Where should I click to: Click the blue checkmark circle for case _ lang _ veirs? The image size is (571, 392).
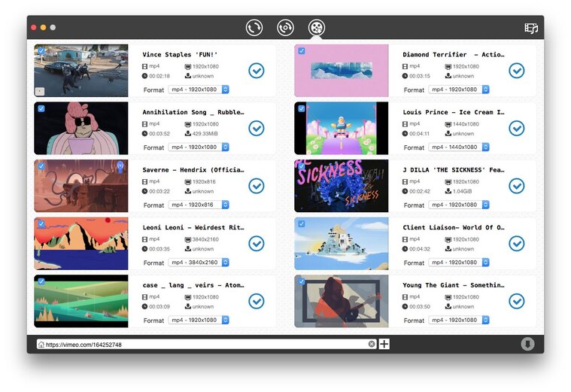257,301
